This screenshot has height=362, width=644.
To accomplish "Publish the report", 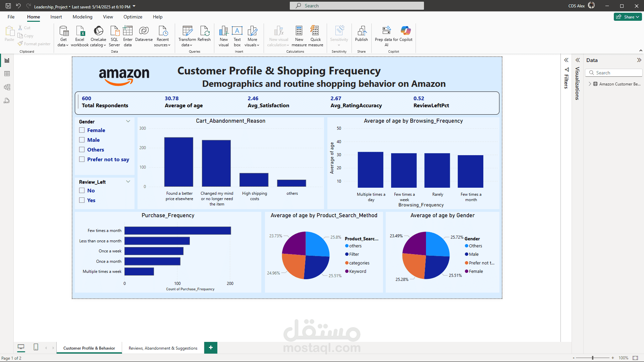I will point(362,34).
